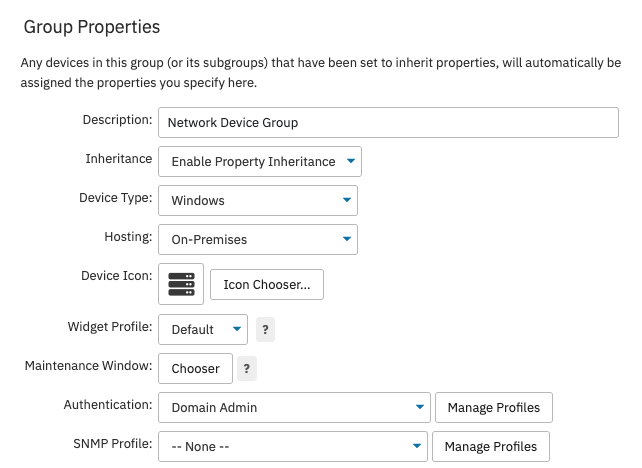This screenshot has height=468, width=642.
Task: Click the SNMP Profile field label
Action: [x=109, y=444]
